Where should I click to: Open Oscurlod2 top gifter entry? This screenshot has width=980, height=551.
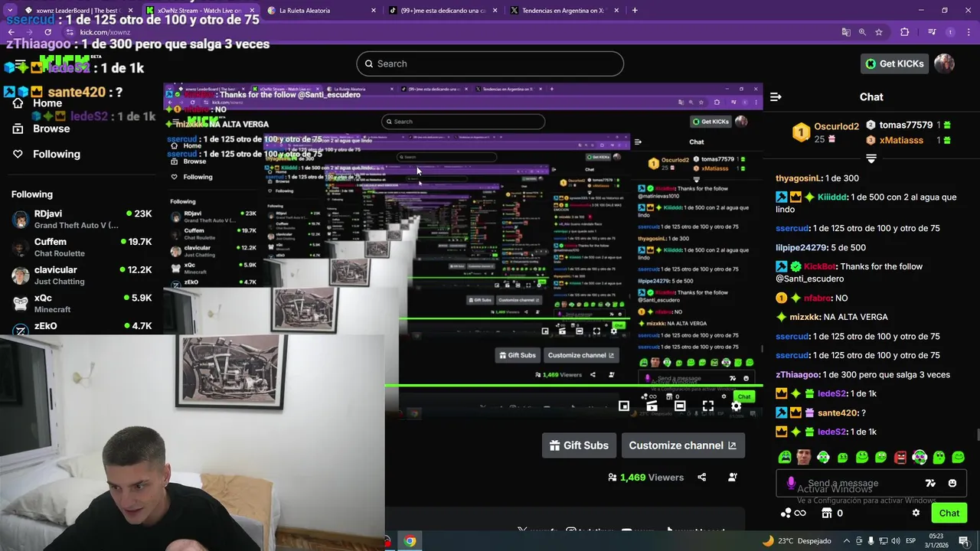tap(825, 132)
